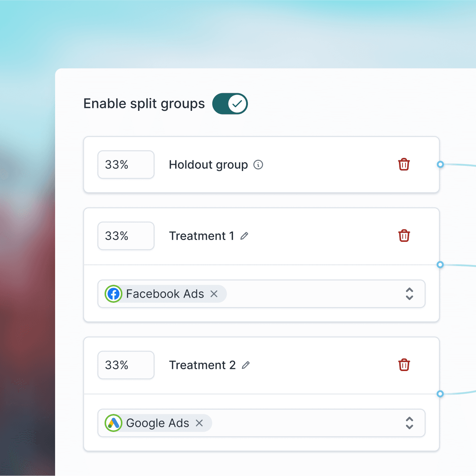
Task: Open the up/down chevron in Treatment 2 row
Action: (x=409, y=423)
